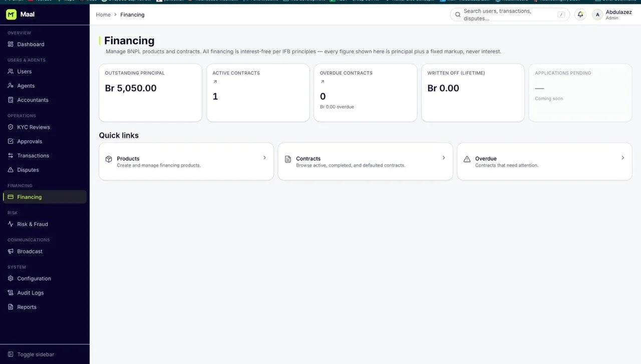Screen dimensions: 641x364
Task: Click the Toggle sidebar panel icon
Action: click(11, 354)
